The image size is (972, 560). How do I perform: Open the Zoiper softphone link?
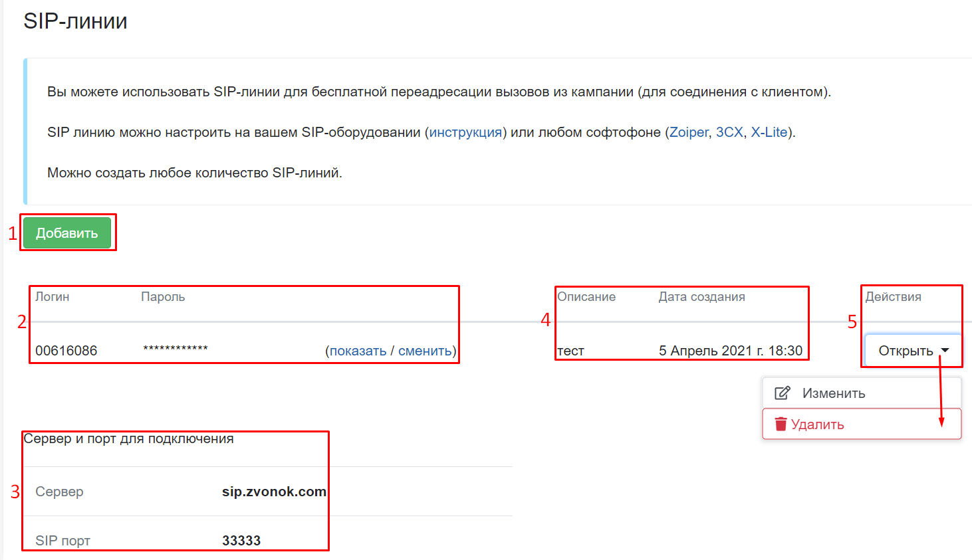[689, 132]
